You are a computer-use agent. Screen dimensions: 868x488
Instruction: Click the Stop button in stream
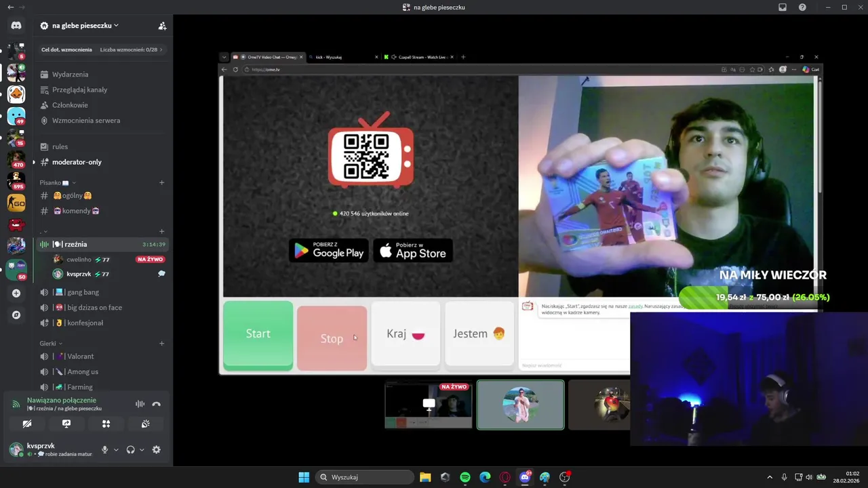tap(332, 338)
